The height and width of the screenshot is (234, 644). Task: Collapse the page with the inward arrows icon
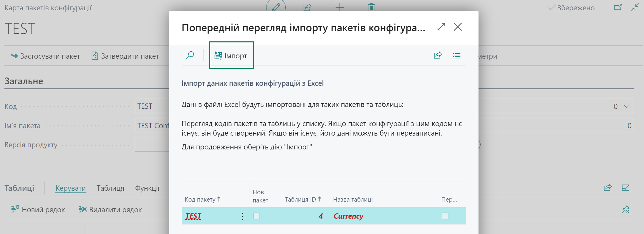[635, 7]
